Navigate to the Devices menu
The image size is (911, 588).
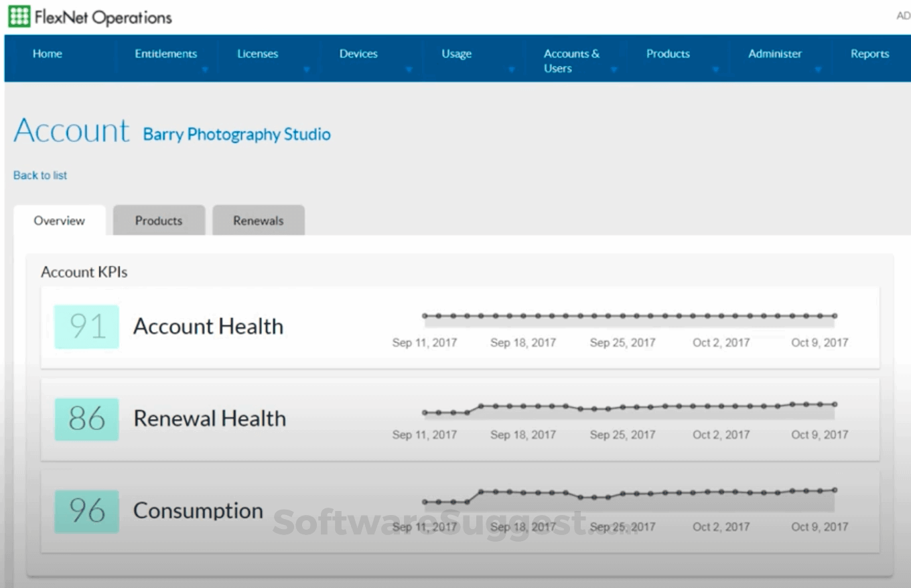[358, 54]
